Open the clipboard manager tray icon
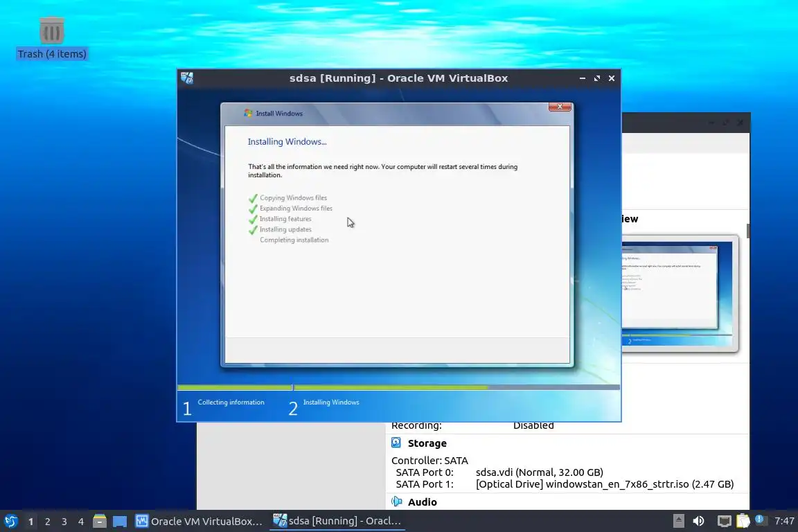The width and height of the screenshot is (798, 532). [x=743, y=521]
